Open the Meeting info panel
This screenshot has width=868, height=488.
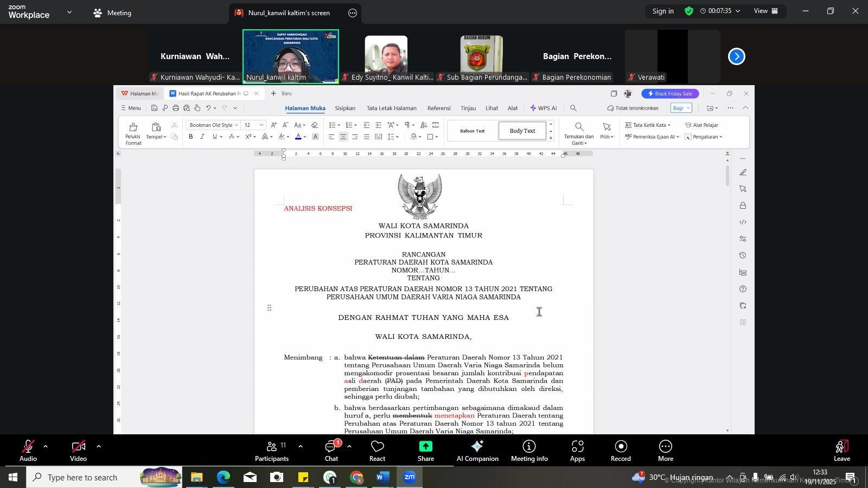click(529, 450)
